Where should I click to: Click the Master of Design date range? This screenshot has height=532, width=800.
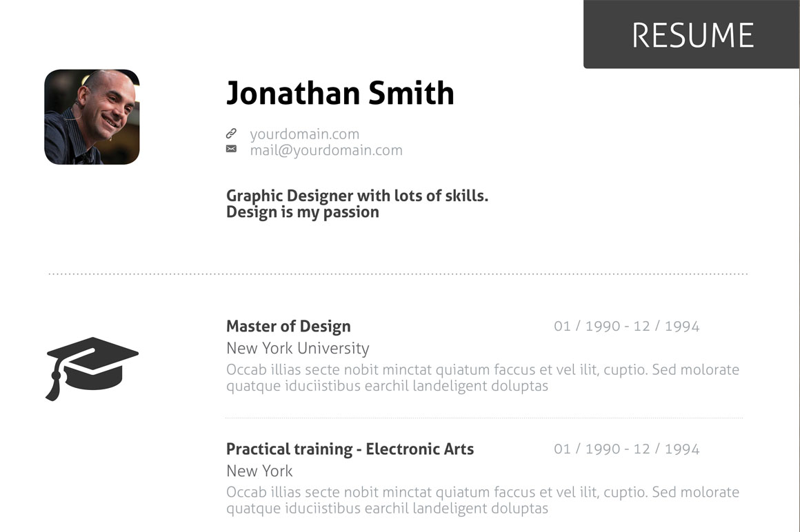(626, 327)
